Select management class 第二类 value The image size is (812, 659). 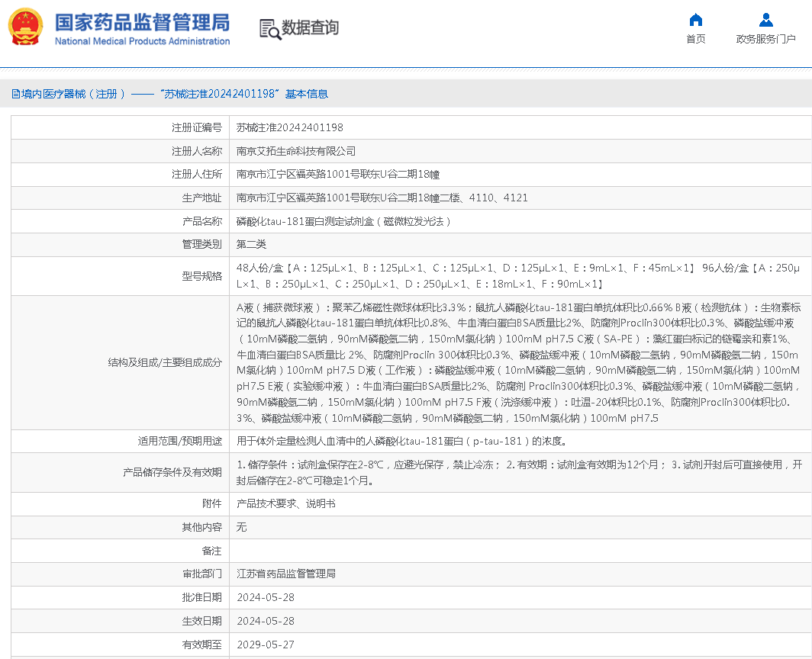pyautogui.click(x=251, y=244)
